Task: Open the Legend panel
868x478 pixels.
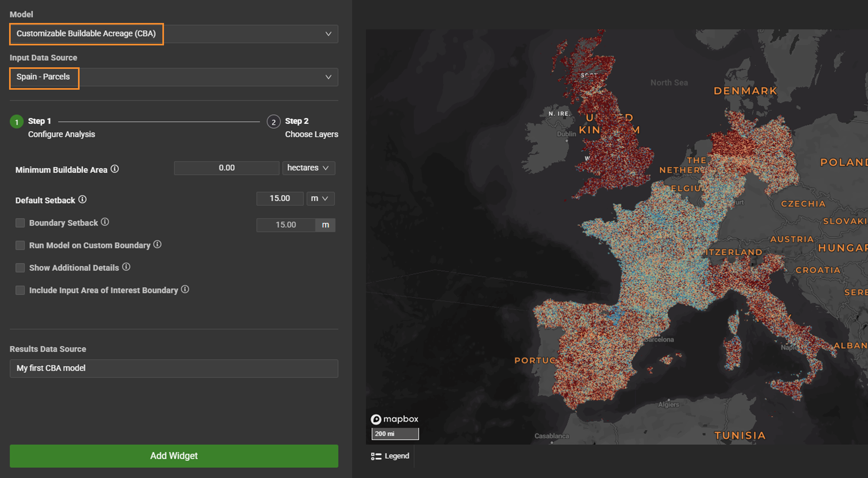Action: pos(390,456)
